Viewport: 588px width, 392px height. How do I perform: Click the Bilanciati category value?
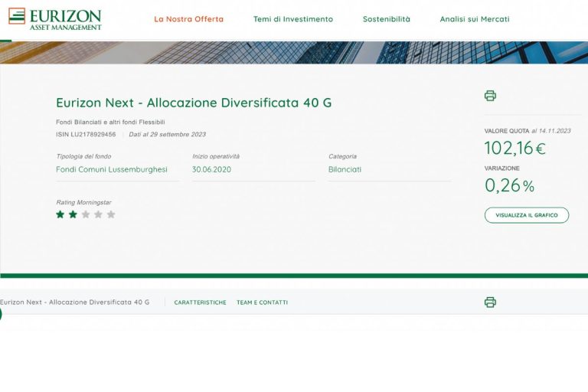[x=345, y=169]
